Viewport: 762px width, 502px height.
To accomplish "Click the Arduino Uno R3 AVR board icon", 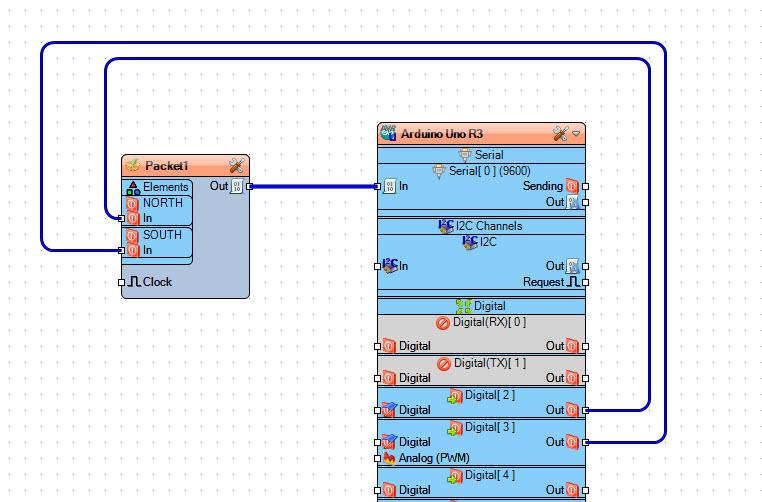I will [x=388, y=133].
